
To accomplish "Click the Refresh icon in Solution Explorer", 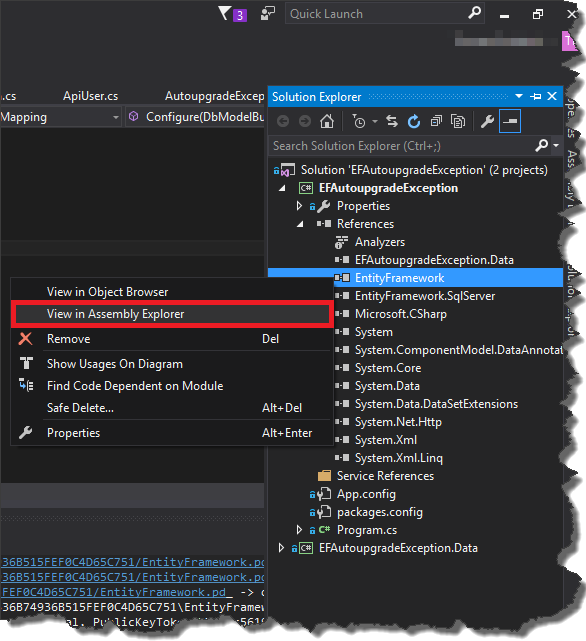I will (414, 121).
